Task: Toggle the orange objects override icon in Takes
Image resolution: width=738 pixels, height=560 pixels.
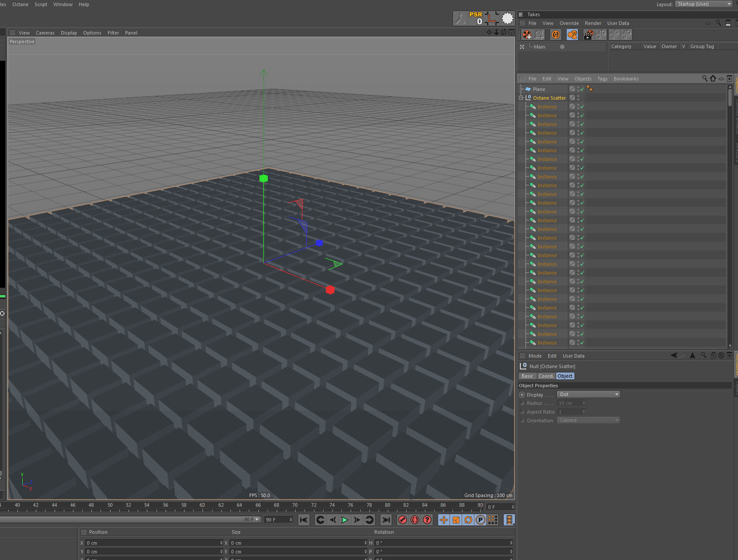Action: (x=572, y=35)
